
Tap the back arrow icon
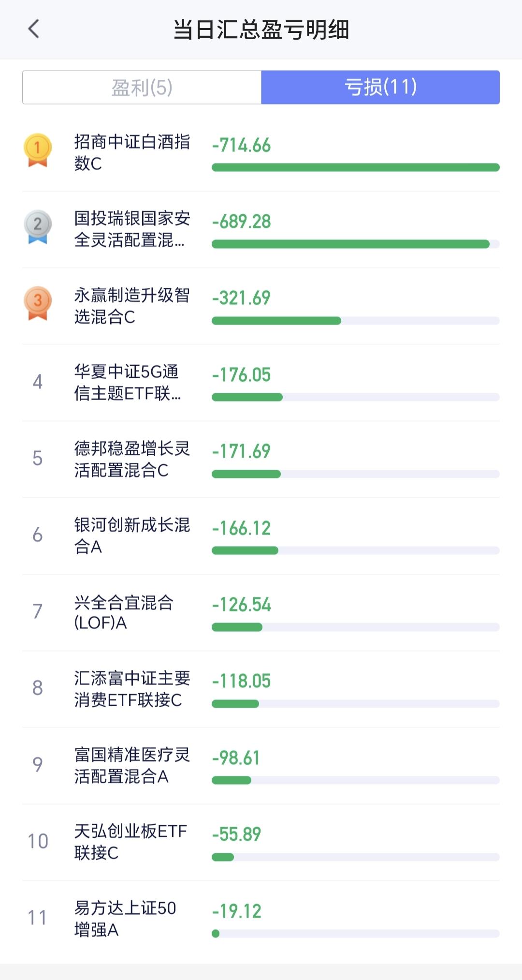tap(33, 29)
